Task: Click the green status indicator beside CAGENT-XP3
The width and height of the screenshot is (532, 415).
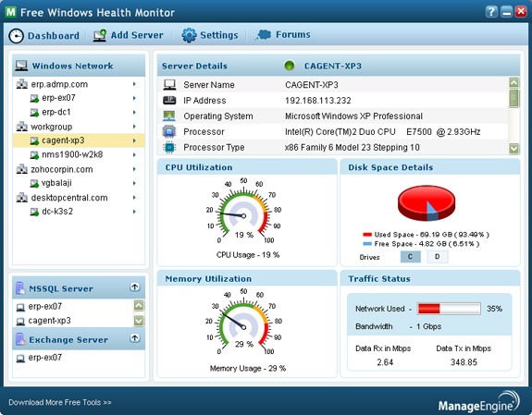Action: [289, 65]
